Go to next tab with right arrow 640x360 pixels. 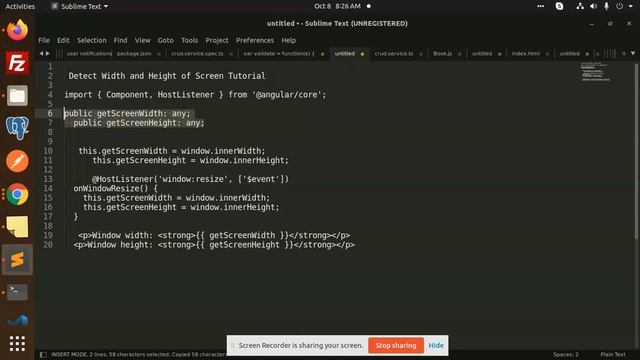[48, 53]
